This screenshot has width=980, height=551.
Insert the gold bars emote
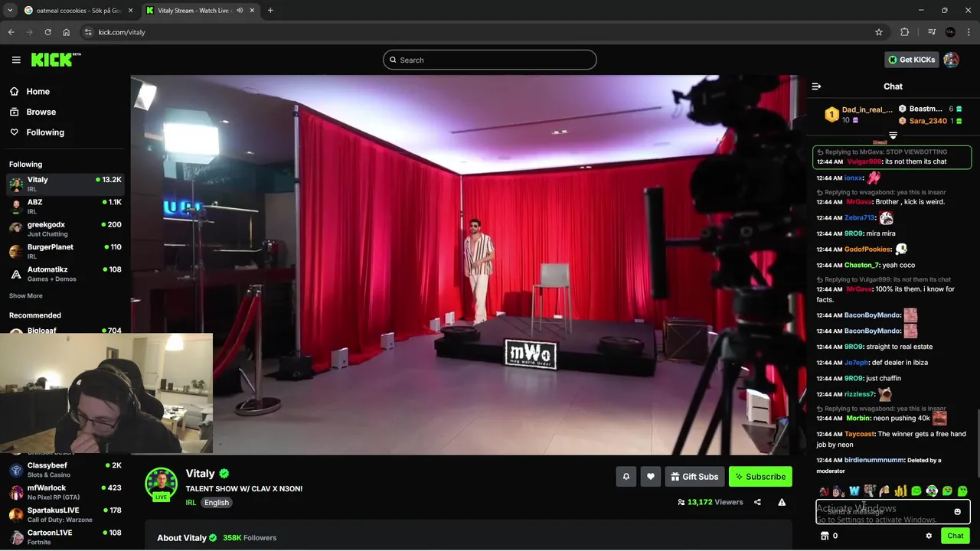(900, 491)
